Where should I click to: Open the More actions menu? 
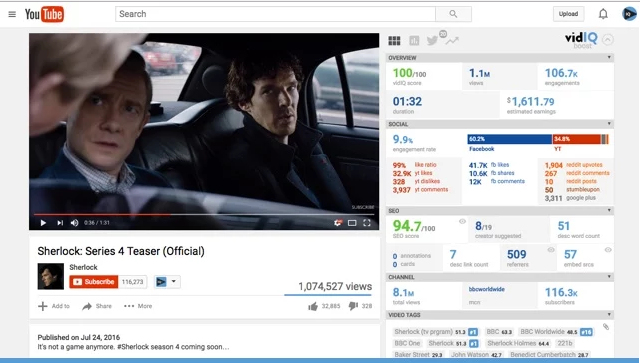[138, 306]
